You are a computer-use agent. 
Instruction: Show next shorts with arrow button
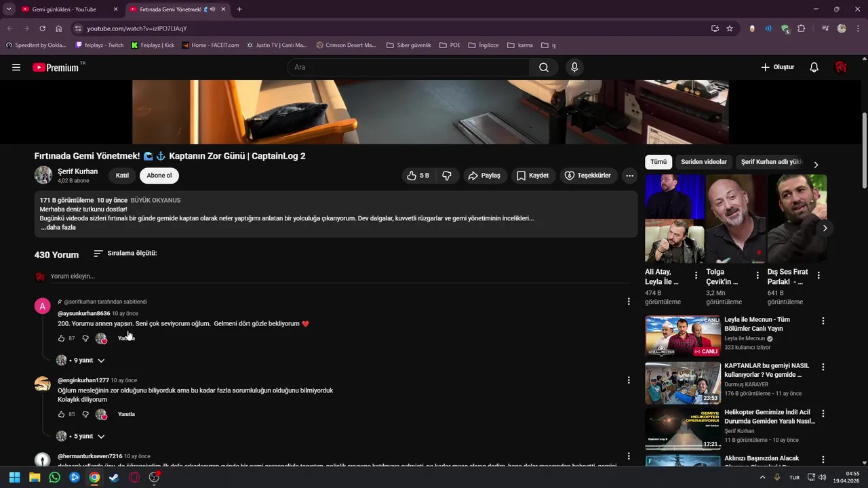coord(825,228)
